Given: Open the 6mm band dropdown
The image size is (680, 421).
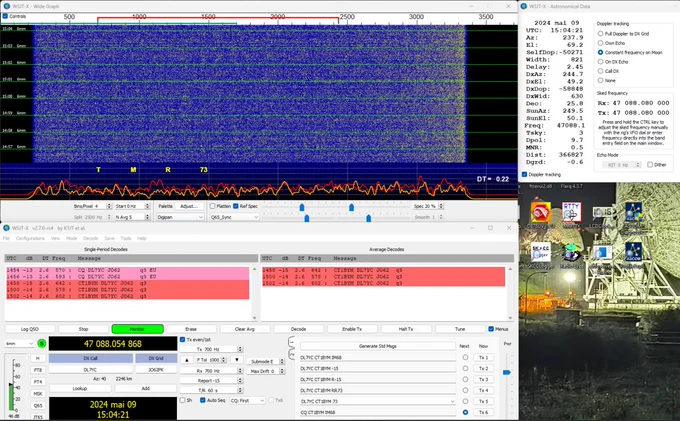Looking at the screenshot, I should point(20,343).
